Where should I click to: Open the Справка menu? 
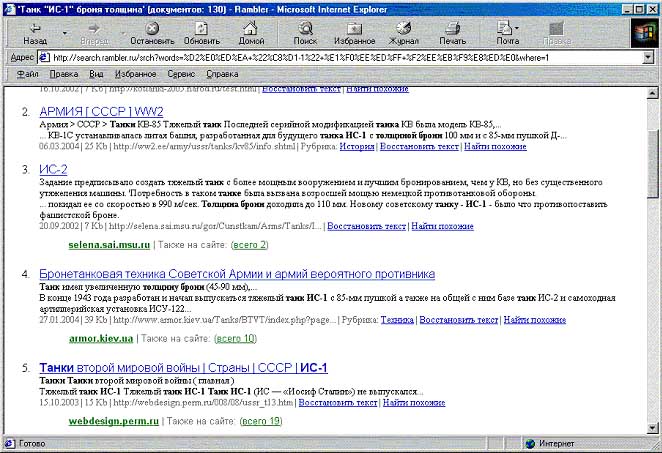[x=222, y=74]
